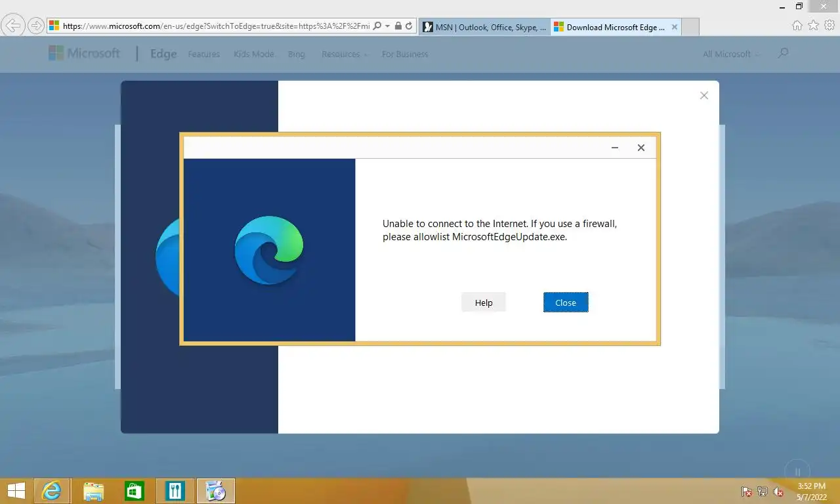Open the Tools gear icon in Internet Explorer
This screenshot has height=504, width=840.
(x=829, y=26)
